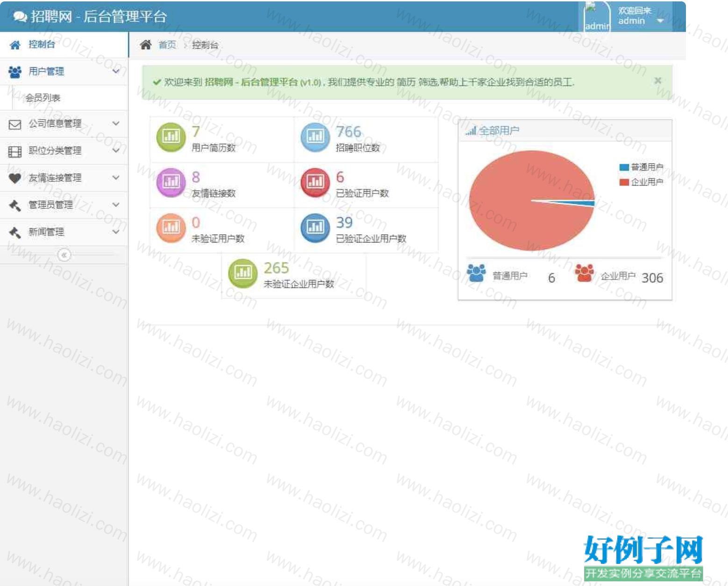Click the red 企业用户 legend swatch
This screenshot has width=728, height=586.
click(x=624, y=182)
